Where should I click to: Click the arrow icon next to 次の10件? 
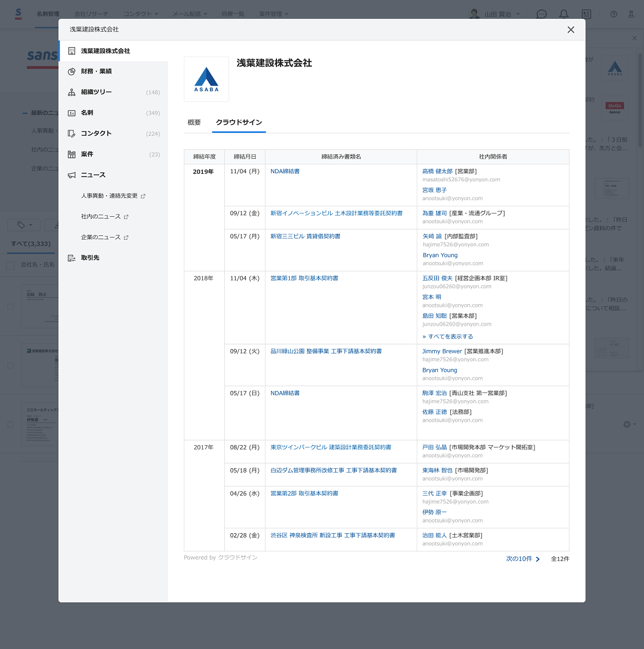pos(538,559)
